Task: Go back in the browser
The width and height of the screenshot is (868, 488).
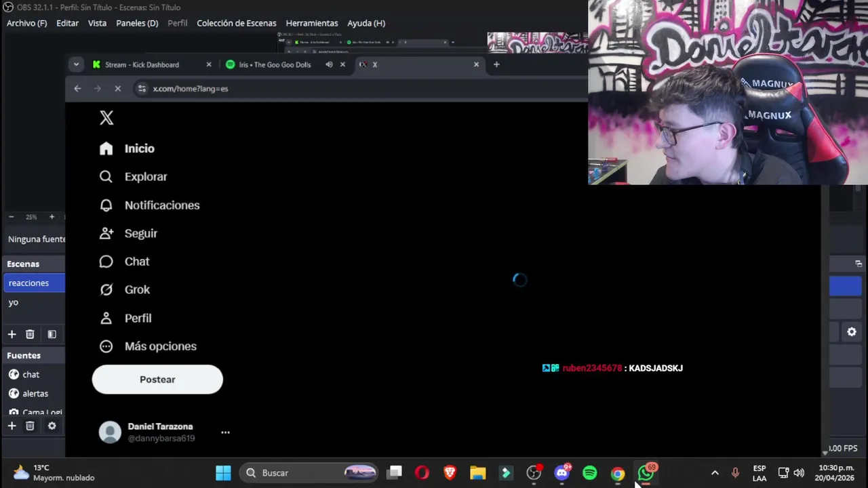Action: [77, 89]
